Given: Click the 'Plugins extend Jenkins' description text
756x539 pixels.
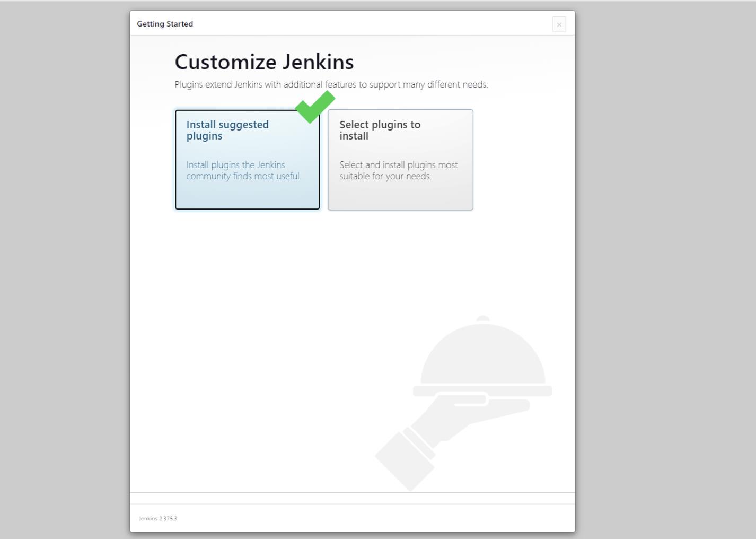Looking at the screenshot, I should coord(331,84).
